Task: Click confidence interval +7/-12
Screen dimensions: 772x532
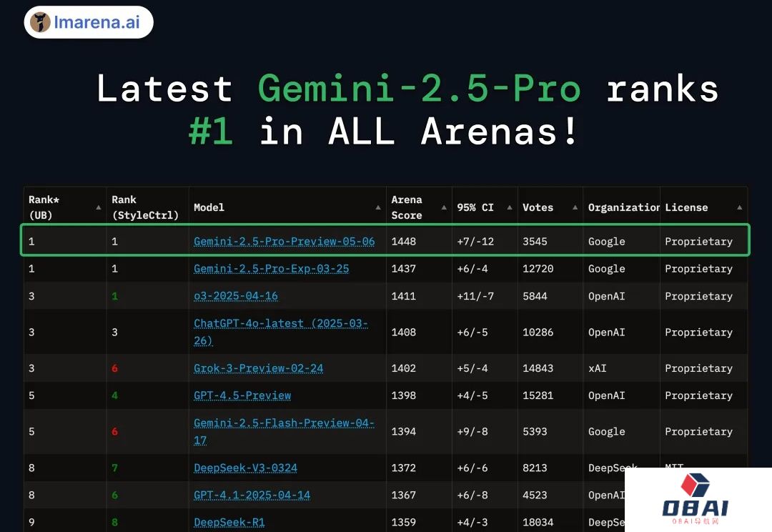Action: [x=475, y=242]
